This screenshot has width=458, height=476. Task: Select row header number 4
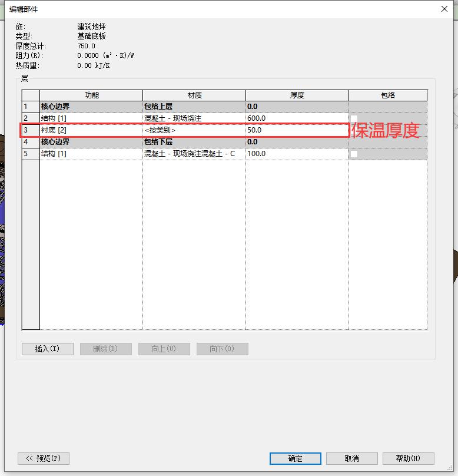coord(31,142)
